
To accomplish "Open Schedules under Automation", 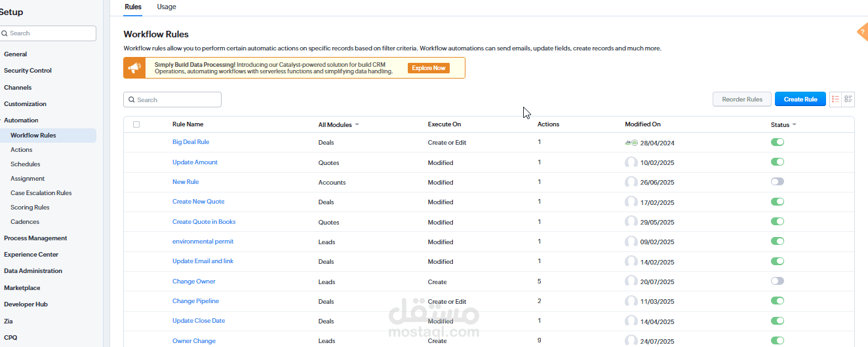I will pos(26,164).
